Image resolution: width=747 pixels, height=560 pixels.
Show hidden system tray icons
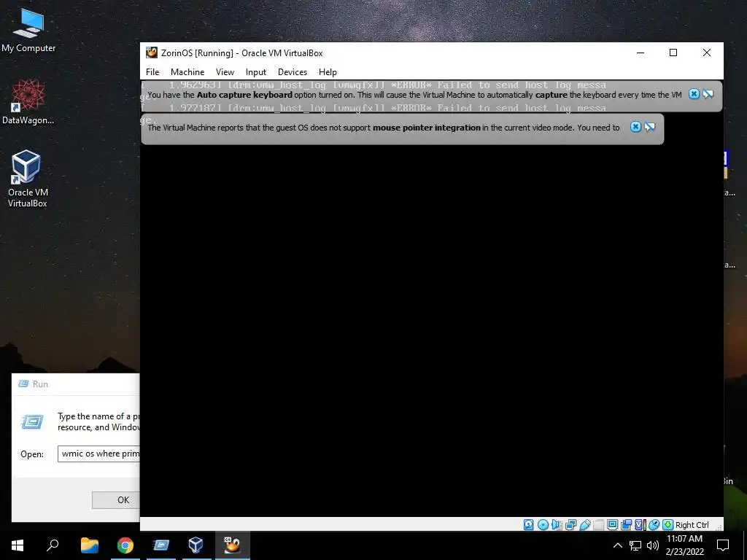(x=617, y=545)
